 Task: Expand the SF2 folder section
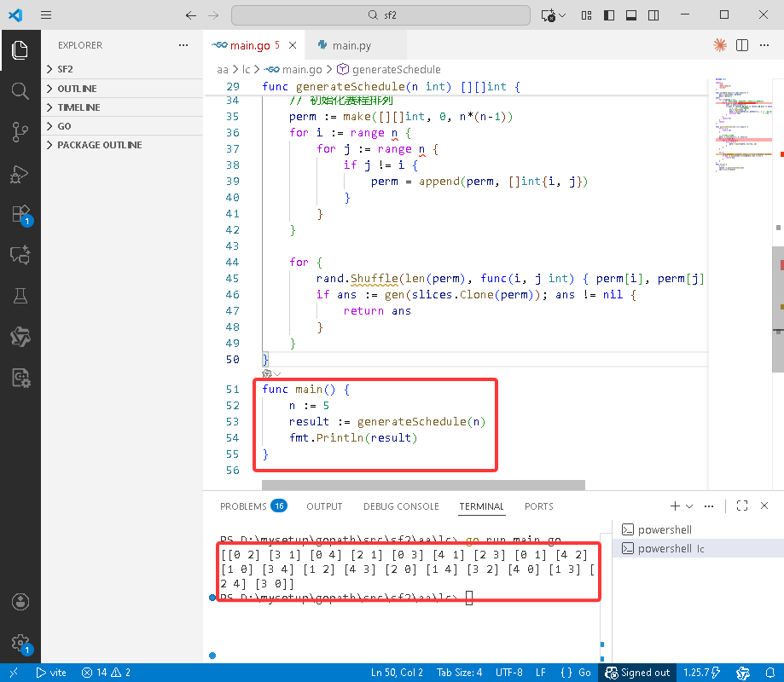coord(122,69)
